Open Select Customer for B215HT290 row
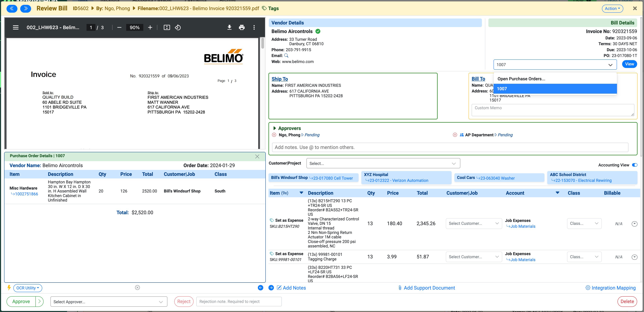Image resolution: width=644 pixels, height=312 pixels. pyautogui.click(x=474, y=223)
